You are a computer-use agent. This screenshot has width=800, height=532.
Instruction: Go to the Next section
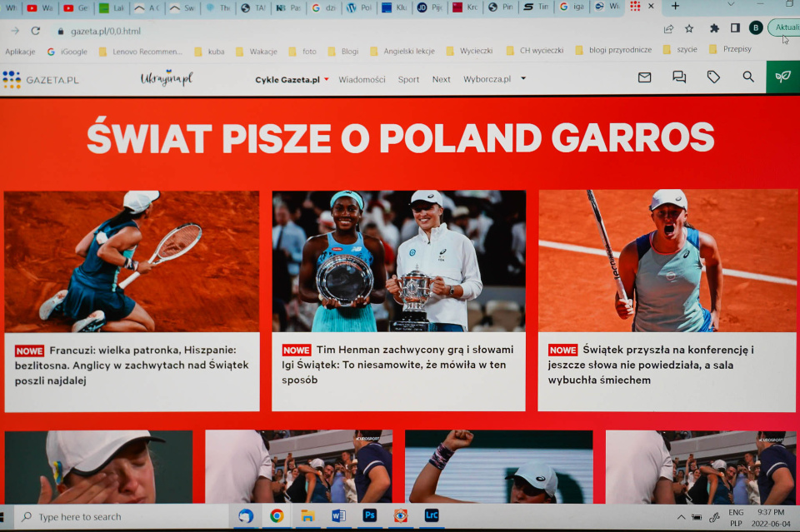[442, 79]
